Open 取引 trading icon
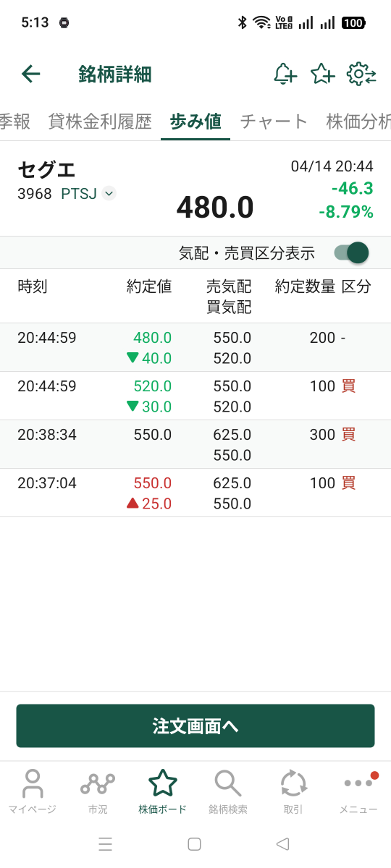Screen dimensions: 391x868 (293, 792)
